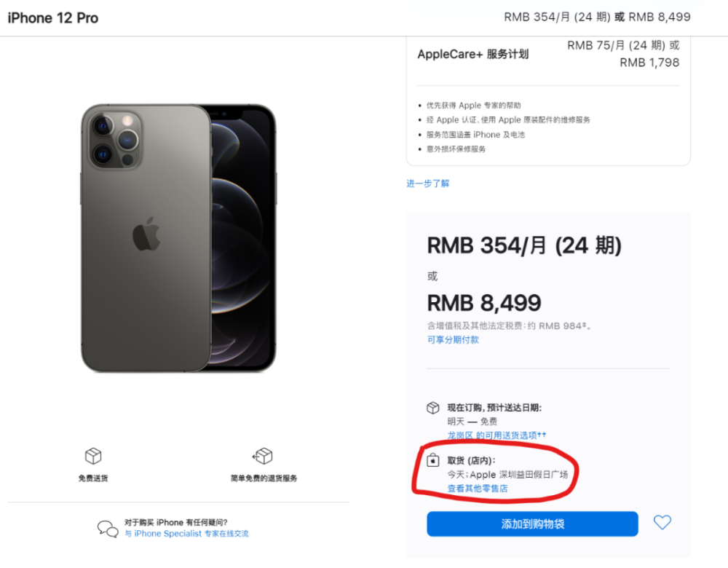Open 龙岗区 delivery options link
The height and width of the screenshot is (568, 728).
click(x=496, y=435)
